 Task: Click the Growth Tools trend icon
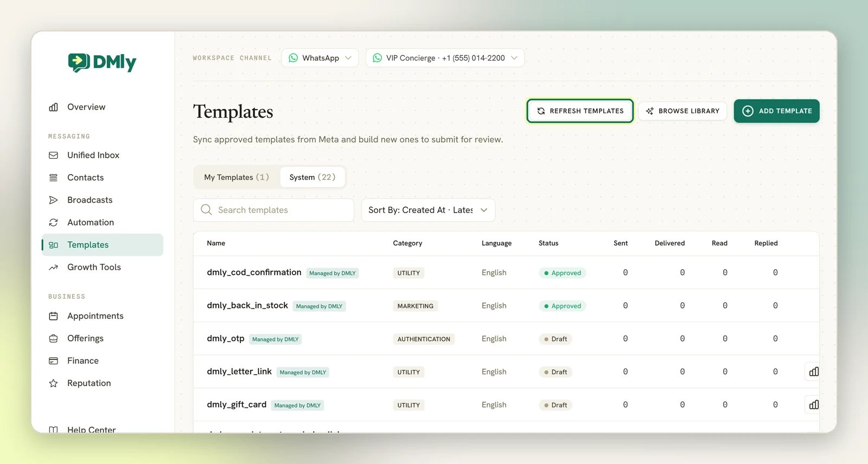53,268
